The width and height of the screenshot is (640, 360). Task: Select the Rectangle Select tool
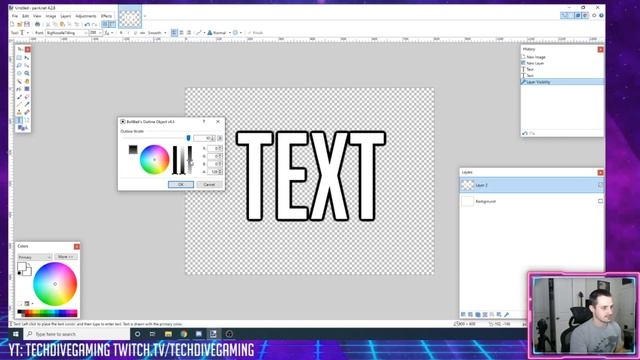click(x=19, y=58)
